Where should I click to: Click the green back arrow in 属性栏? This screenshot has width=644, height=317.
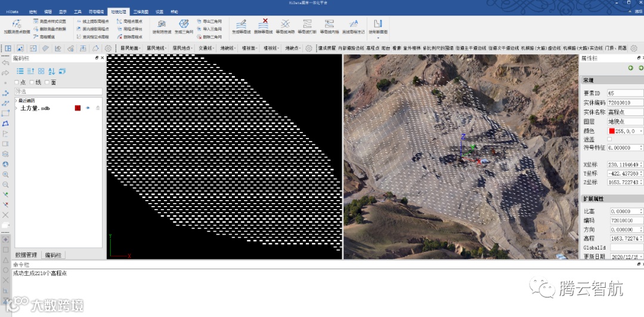tap(630, 68)
